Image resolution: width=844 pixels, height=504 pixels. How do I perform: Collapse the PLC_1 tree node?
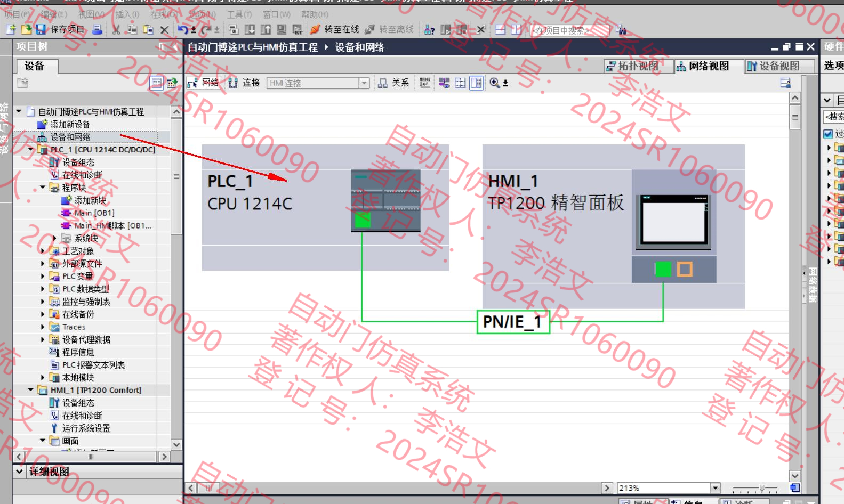click(31, 149)
